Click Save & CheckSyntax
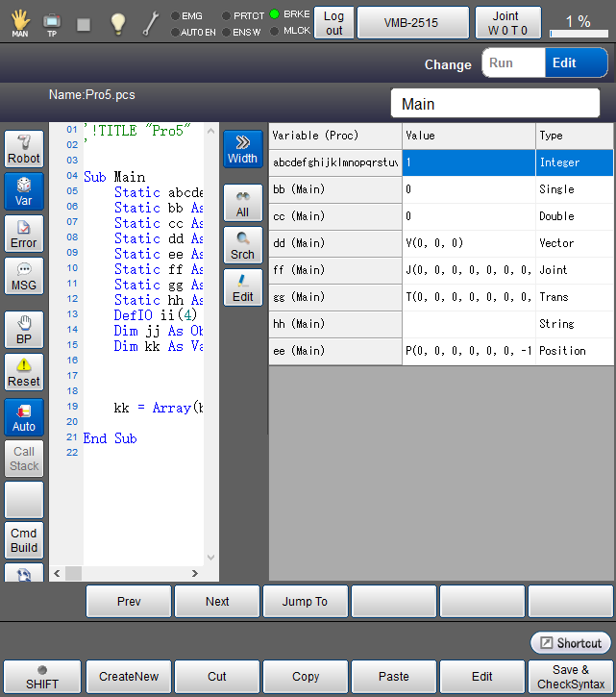 click(x=570, y=677)
